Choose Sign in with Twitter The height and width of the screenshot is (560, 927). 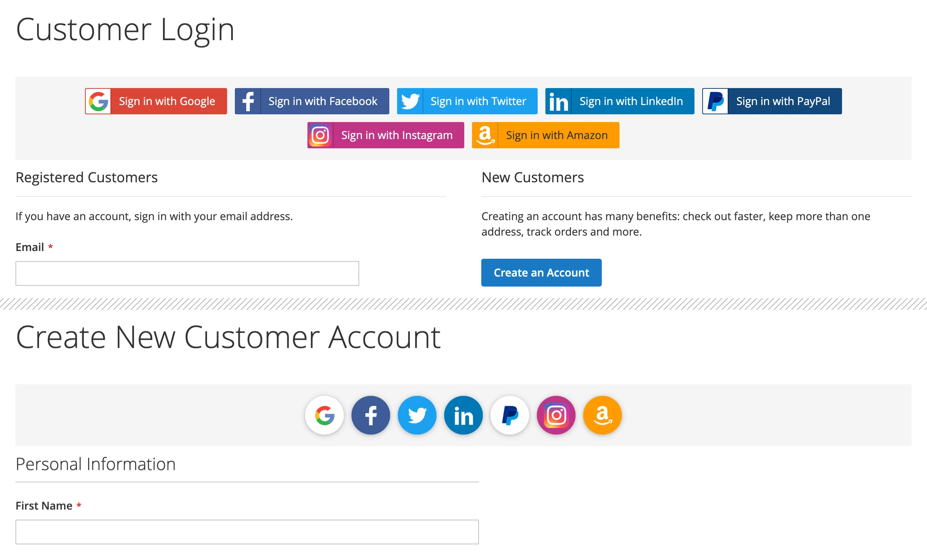(467, 101)
